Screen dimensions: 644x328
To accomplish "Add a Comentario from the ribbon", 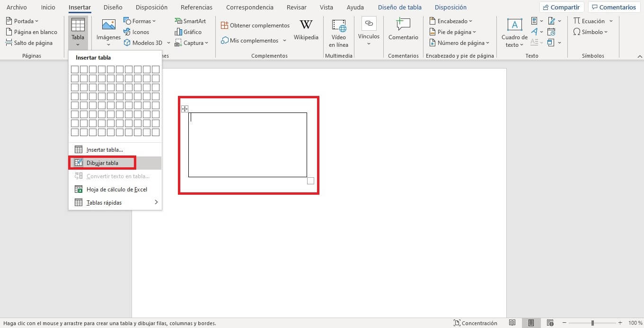I will click(403, 29).
